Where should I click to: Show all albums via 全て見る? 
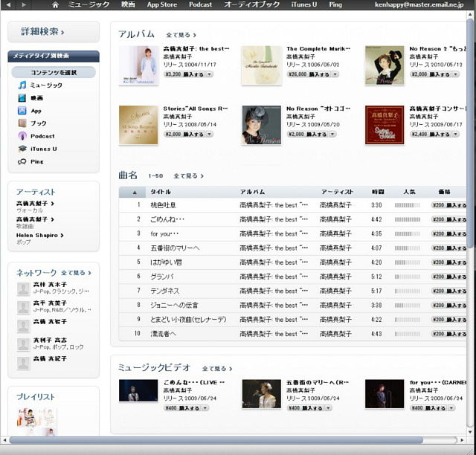coord(181,35)
